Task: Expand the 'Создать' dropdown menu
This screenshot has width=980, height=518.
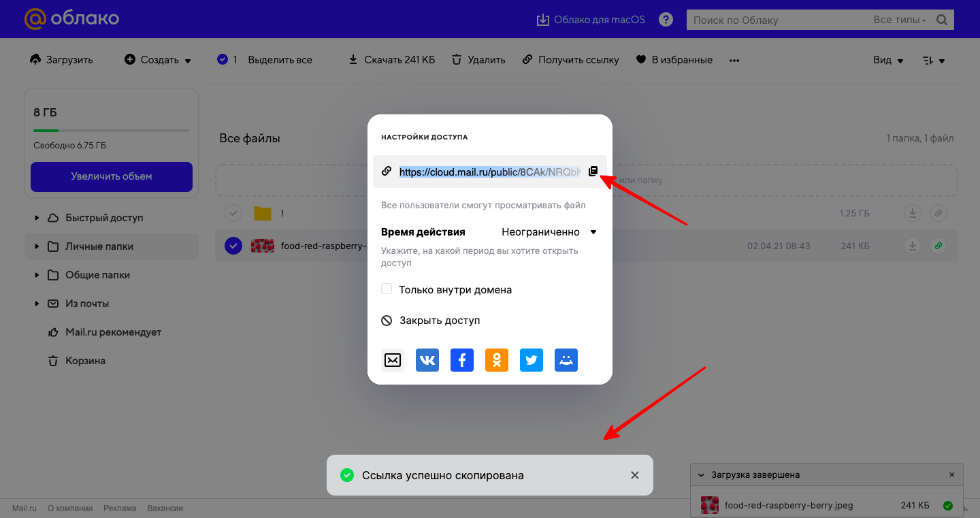Action: click(x=158, y=60)
